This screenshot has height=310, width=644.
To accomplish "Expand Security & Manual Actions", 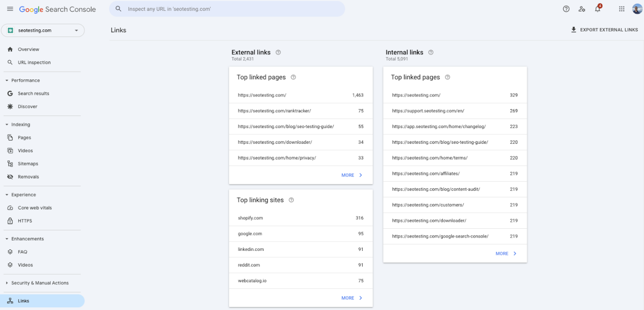I will [x=40, y=283].
